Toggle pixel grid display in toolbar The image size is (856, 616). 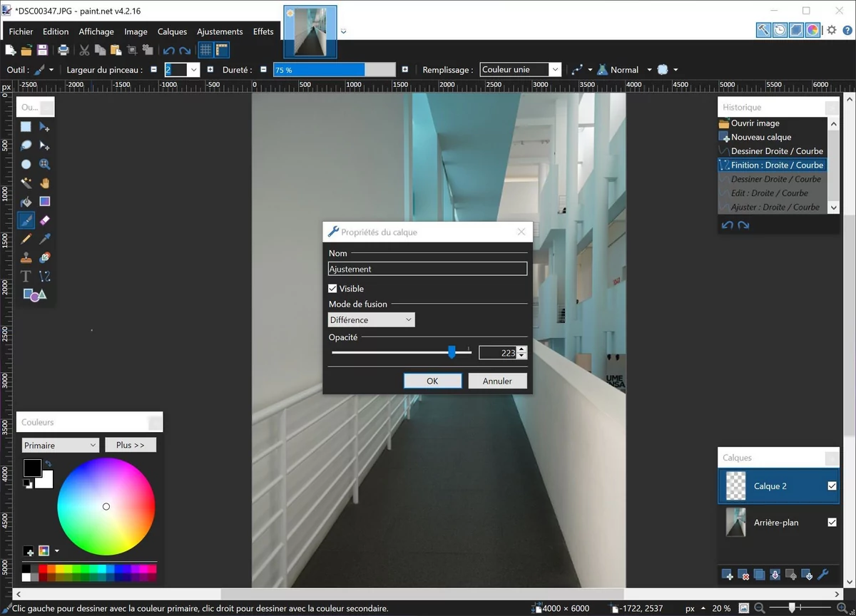205,50
